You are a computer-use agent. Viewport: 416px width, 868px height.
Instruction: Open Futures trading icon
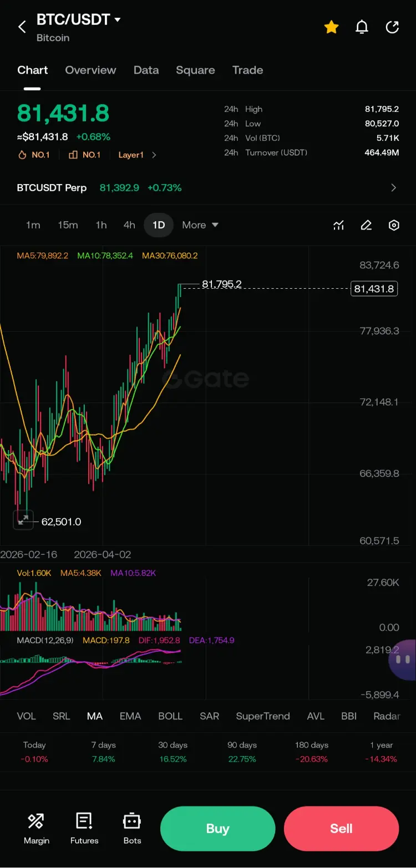click(84, 828)
